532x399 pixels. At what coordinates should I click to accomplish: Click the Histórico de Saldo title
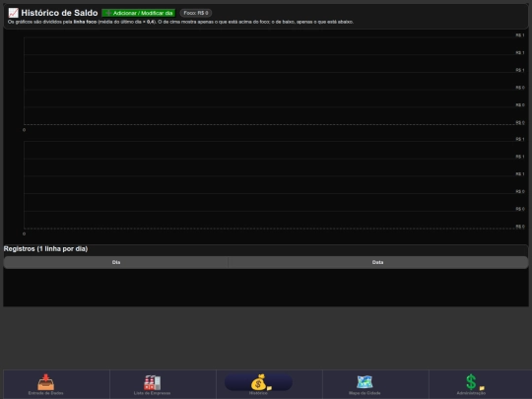[59, 13]
